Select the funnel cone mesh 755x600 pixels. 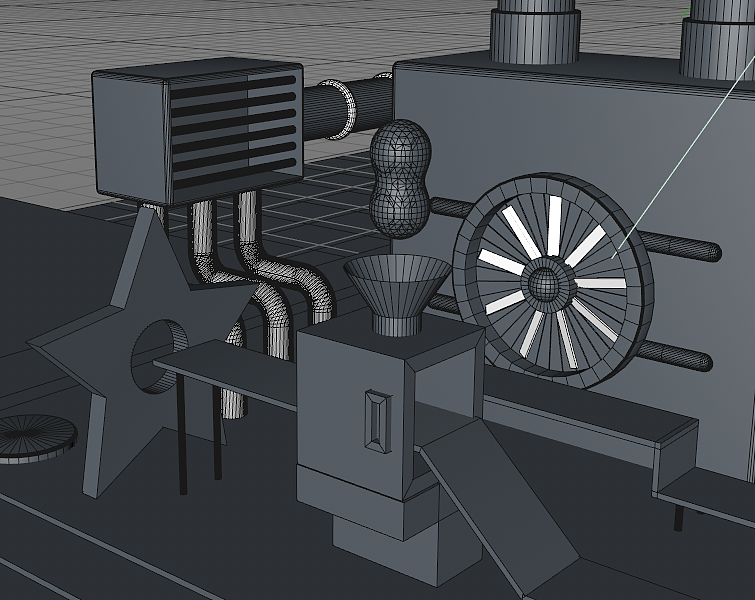click(398, 295)
